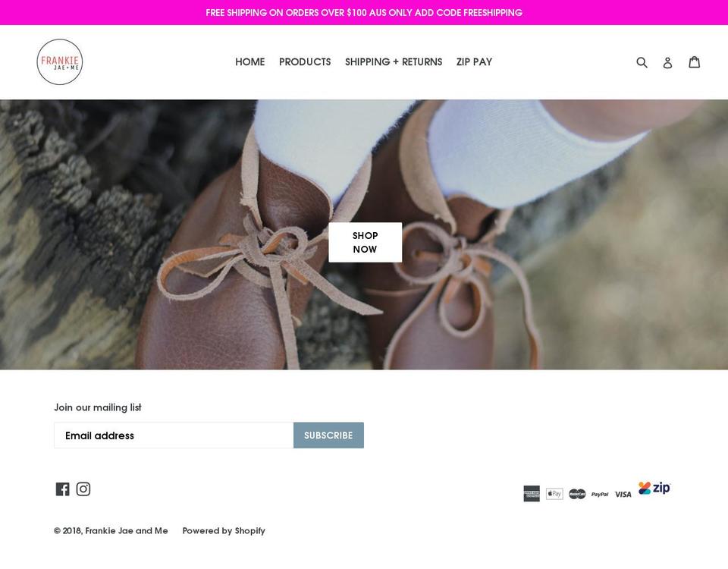Screen dimensions: 728x569
Task: Click the Visa payment icon
Action: pyautogui.click(x=623, y=494)
